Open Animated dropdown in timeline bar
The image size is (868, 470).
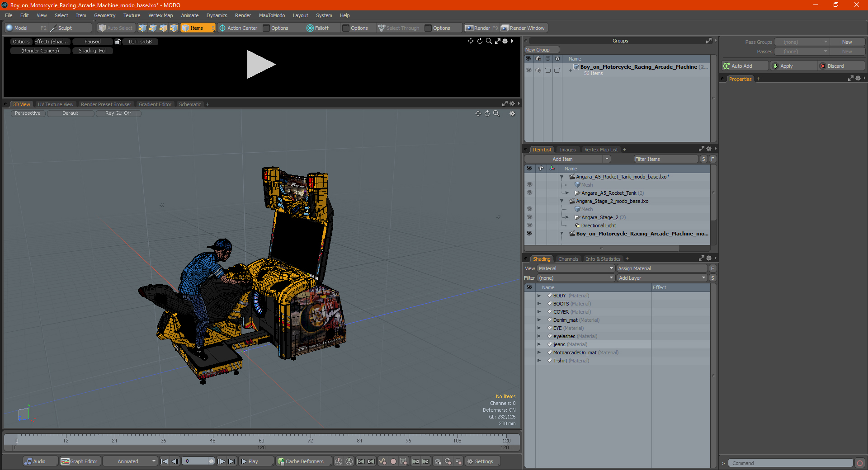click(x=130, y=461)
